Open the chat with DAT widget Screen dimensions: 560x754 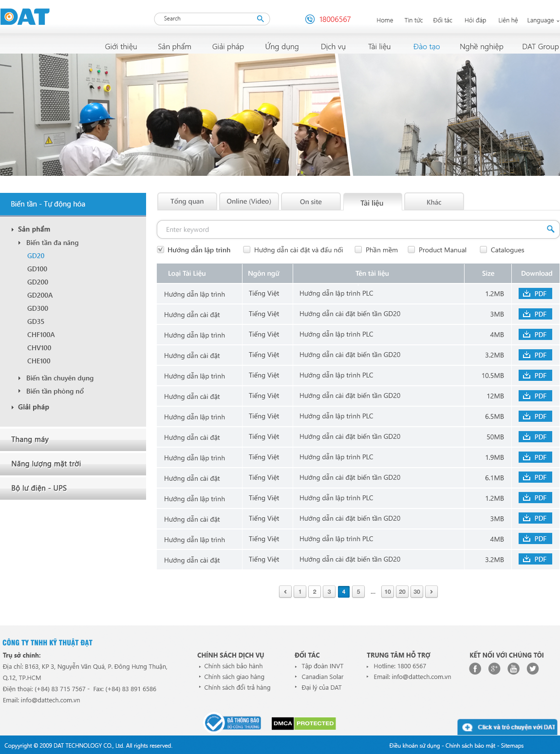508,727
